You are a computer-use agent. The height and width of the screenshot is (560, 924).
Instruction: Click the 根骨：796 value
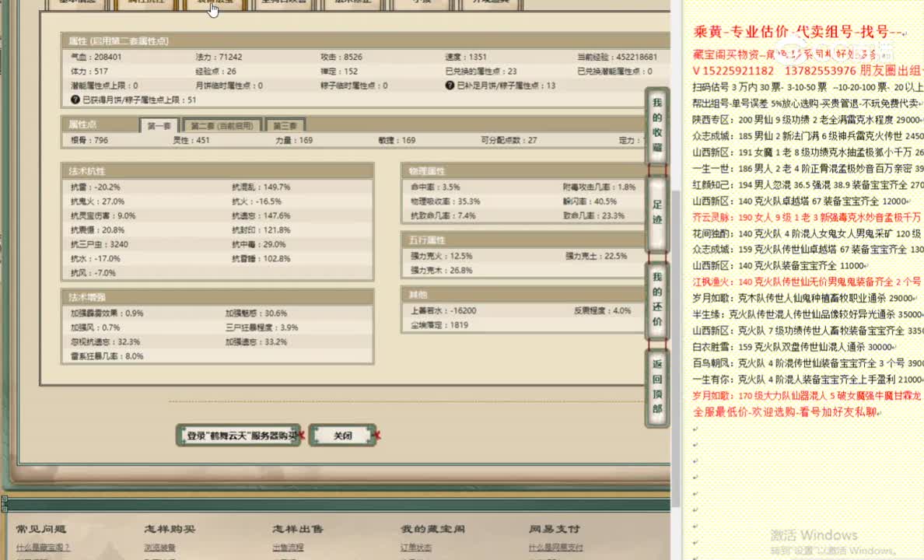coord(89,140)
